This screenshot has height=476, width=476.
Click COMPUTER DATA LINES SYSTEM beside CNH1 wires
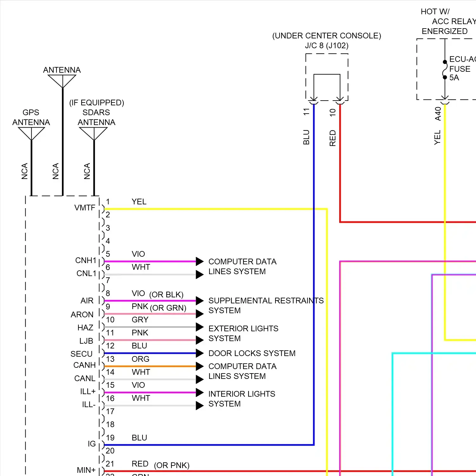pos(242,266)
